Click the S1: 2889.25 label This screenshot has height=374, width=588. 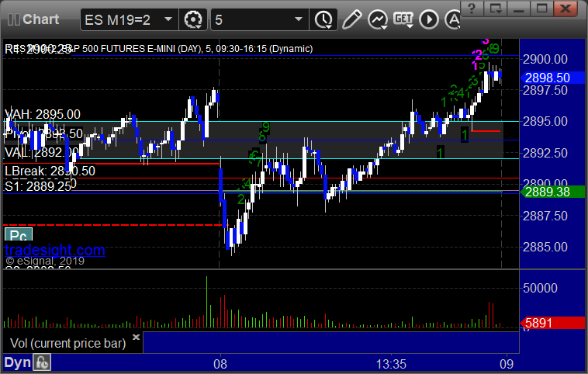tap(38, 186)
